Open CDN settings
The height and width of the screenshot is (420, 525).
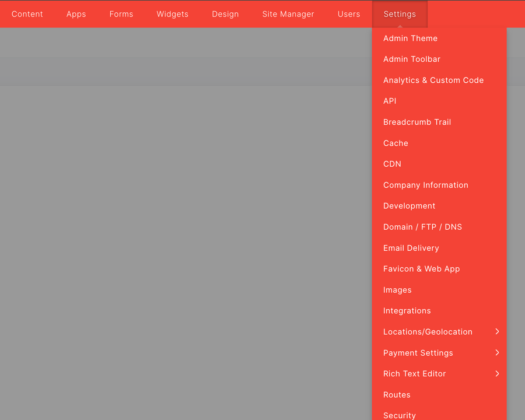[x=439, y=164]
